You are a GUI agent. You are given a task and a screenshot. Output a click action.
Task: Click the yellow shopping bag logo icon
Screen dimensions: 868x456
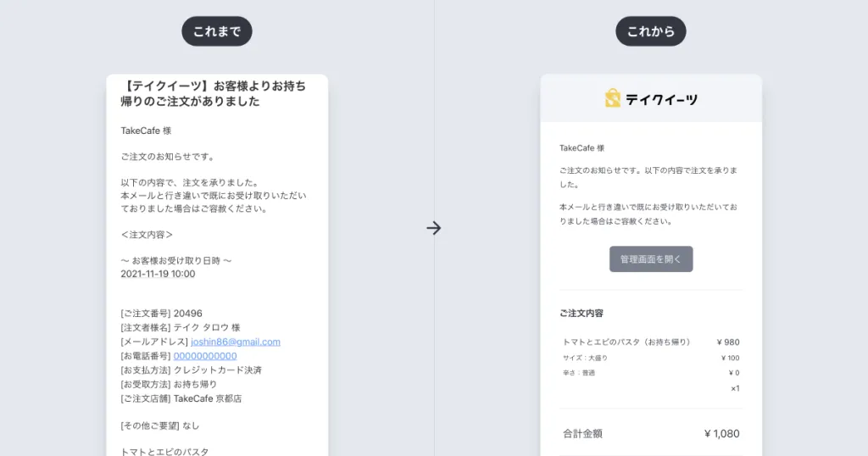613,99
